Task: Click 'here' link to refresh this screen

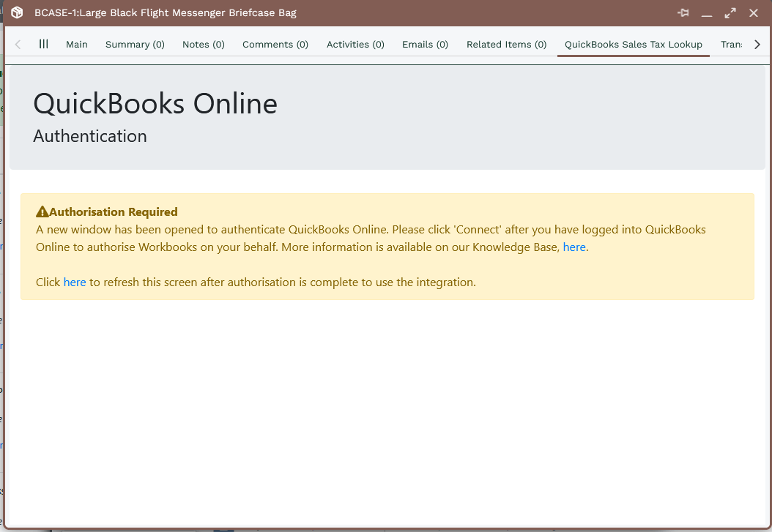Action: click(75, 282)
